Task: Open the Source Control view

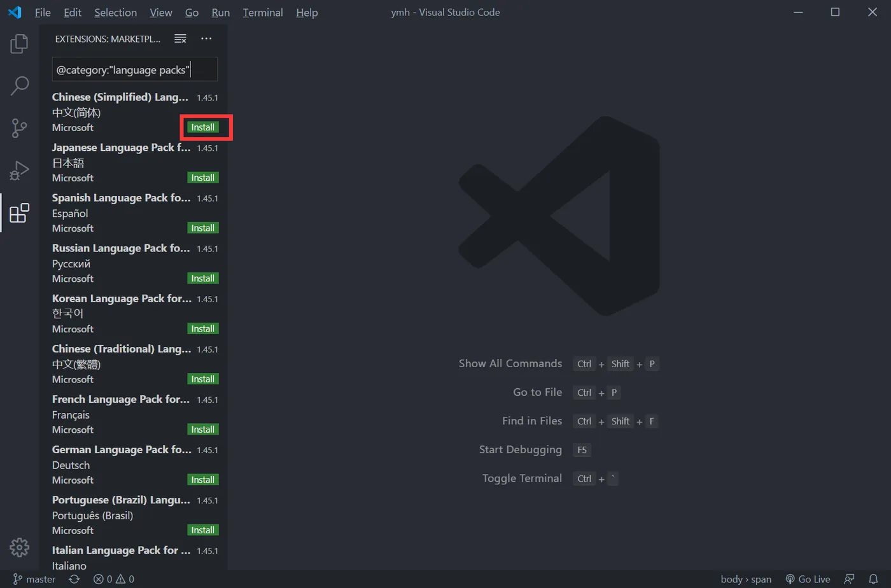Action: (x=19, y=128)
